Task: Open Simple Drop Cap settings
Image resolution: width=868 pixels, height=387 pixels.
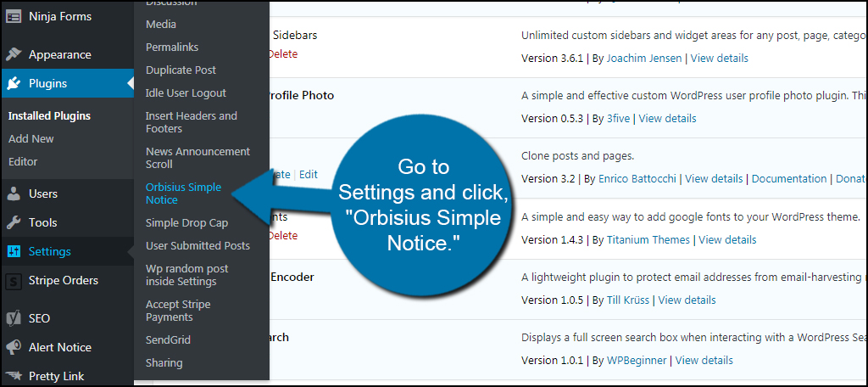Action: 186,223
